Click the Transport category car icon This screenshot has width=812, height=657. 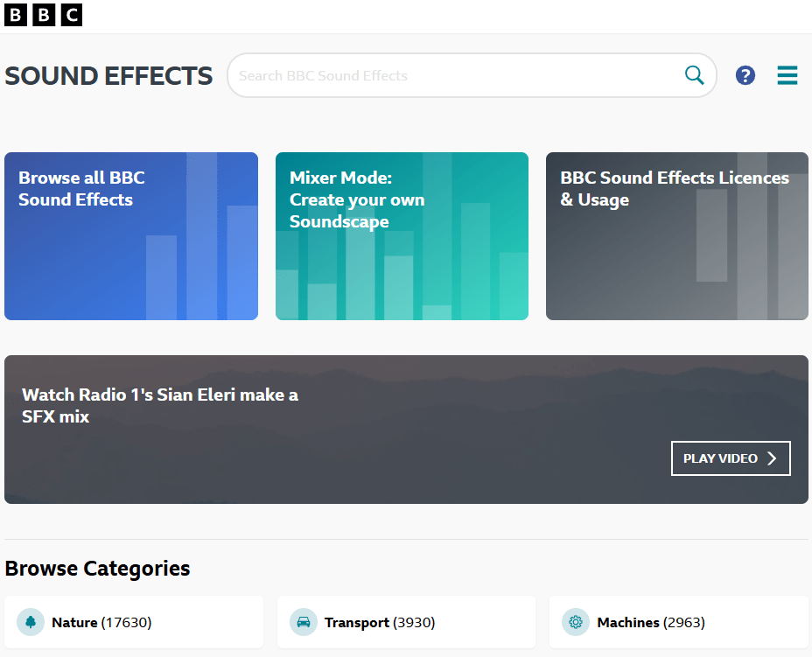304,623
